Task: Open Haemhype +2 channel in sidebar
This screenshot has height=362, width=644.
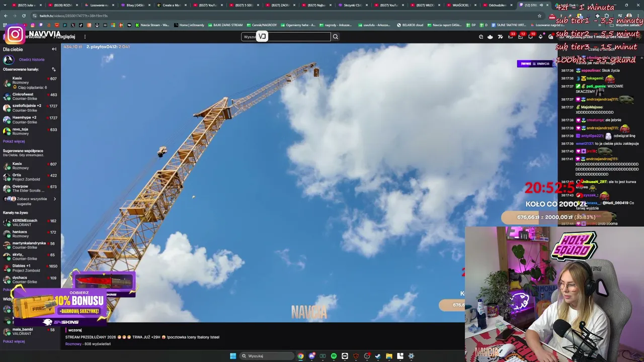Action: (x=30, y=120)
